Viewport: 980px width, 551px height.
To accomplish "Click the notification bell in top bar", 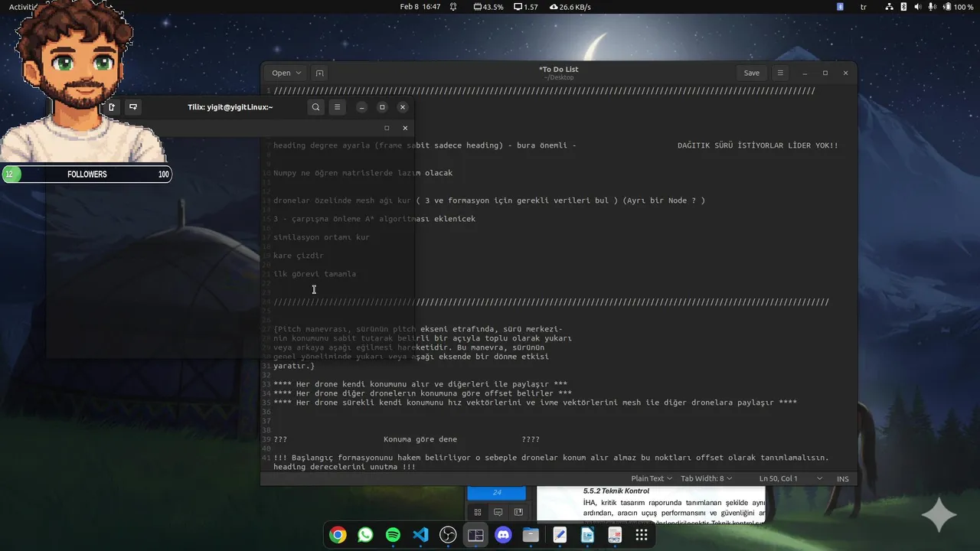I will [453, 7].
